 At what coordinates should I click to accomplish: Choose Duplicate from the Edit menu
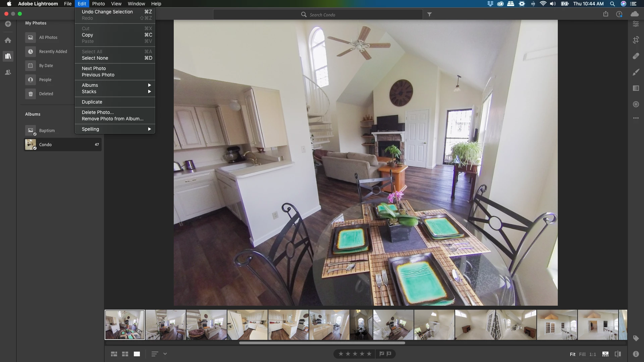click(x=92, y=102)
